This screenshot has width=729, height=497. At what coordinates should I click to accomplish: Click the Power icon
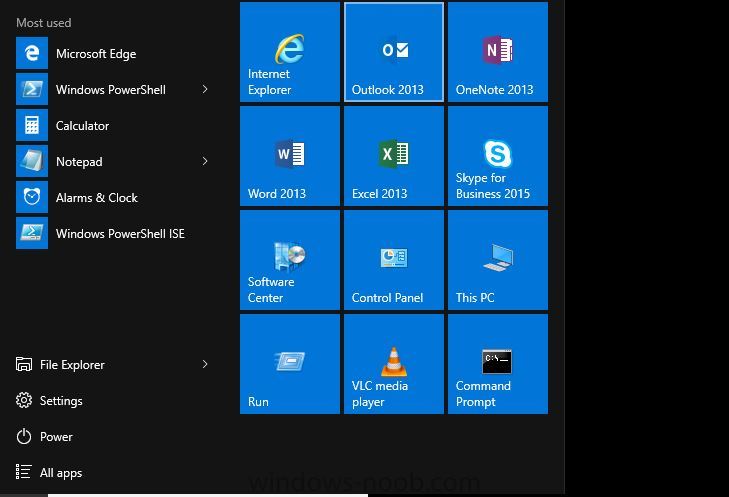click(24, 437)
